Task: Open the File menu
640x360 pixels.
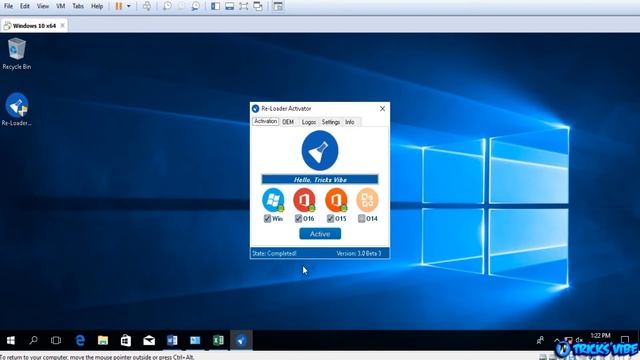Action: pyautogui.click(x=8, y=6)
